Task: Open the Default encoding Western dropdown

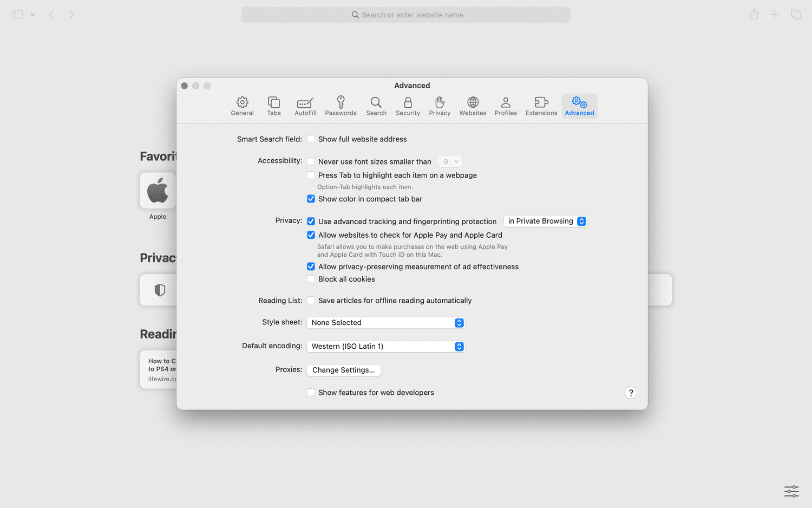Action: 385,347
